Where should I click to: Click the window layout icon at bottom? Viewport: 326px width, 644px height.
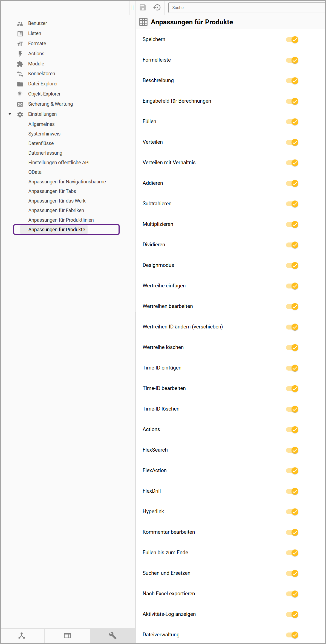(67, 636)
